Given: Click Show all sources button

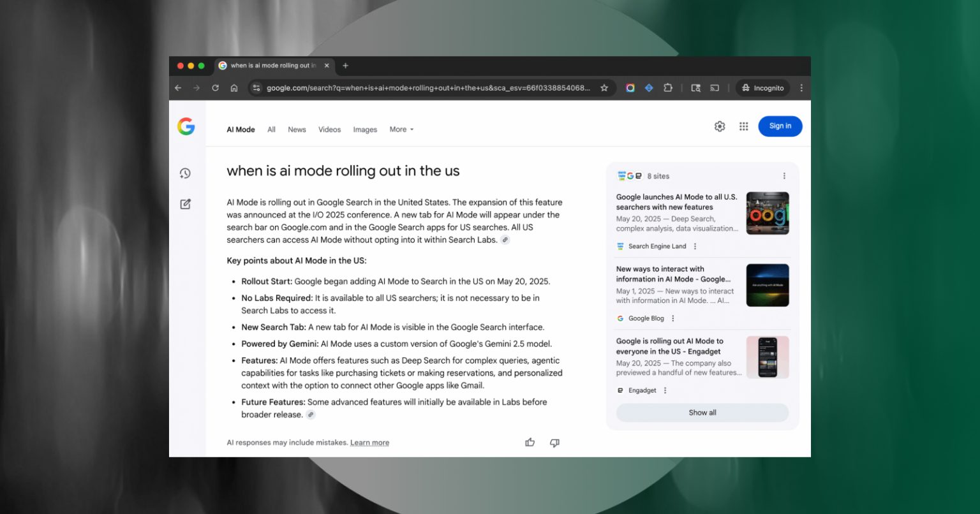Looking at the screenshot, I should (x=702, y=413).
